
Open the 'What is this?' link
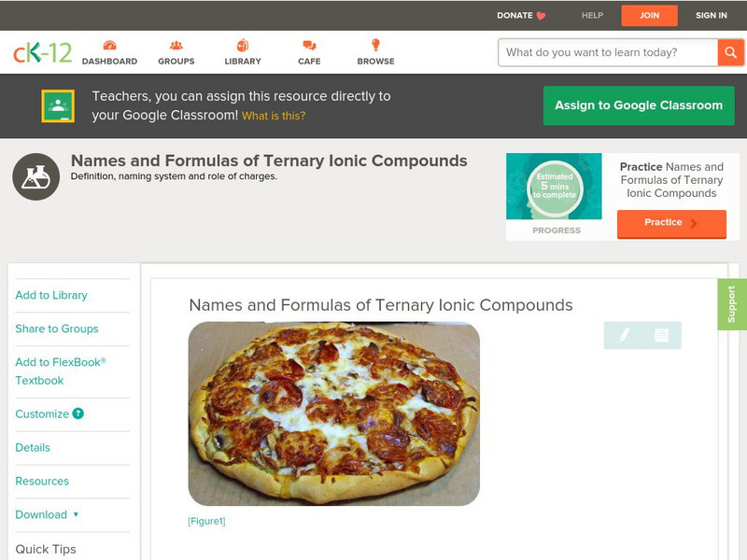tap(274, 116)
